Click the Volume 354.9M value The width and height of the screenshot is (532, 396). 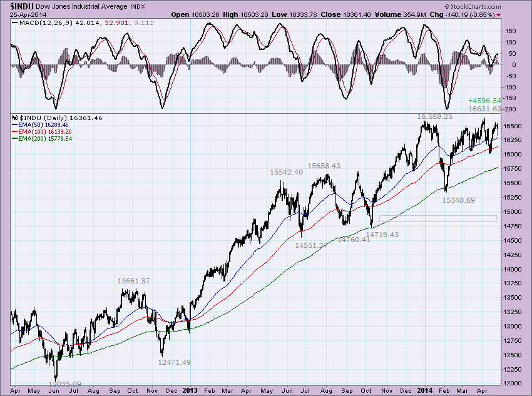tap(401, 14)
